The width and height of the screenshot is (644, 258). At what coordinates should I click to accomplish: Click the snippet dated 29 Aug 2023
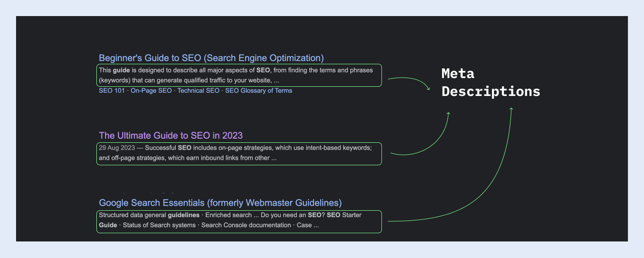(x=239, y=153)
